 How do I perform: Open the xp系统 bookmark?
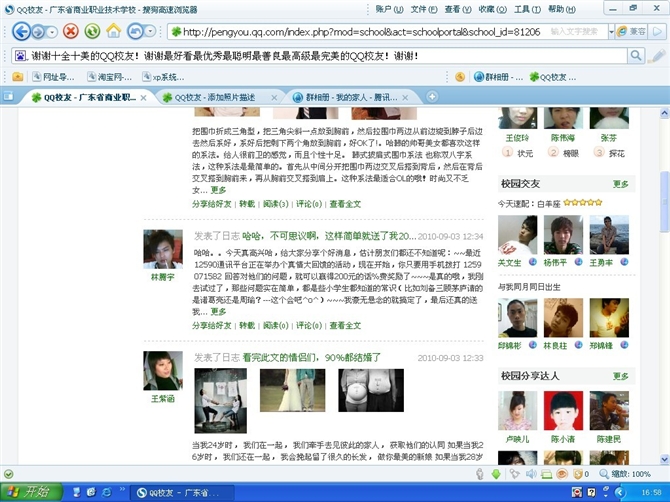[x=163, y=77]
